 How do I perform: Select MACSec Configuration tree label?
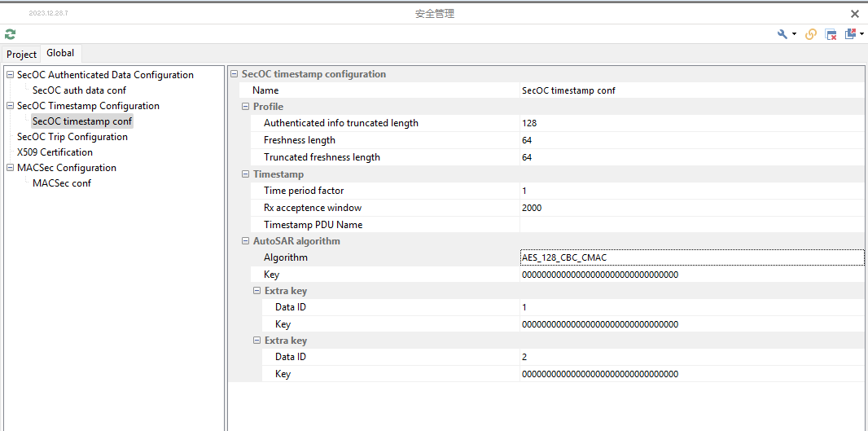click(x=67, y=168)
